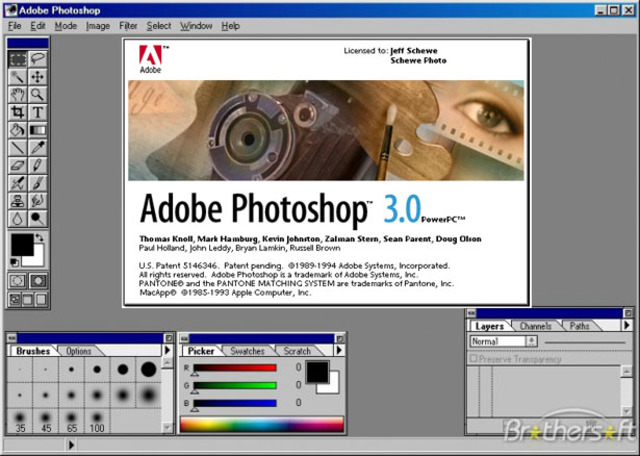Select the Rubber Stamp tool

click(18, 201)
